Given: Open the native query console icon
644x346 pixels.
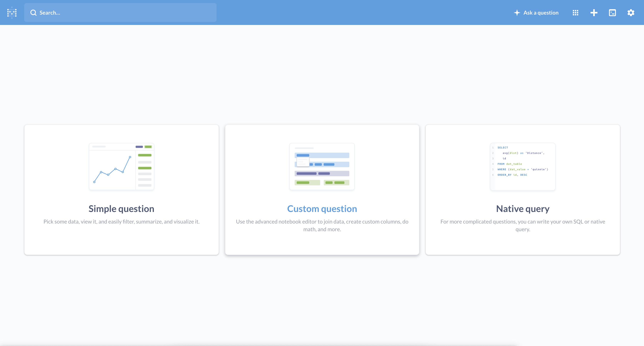Looking at the screenshot, I should [612, 12].
